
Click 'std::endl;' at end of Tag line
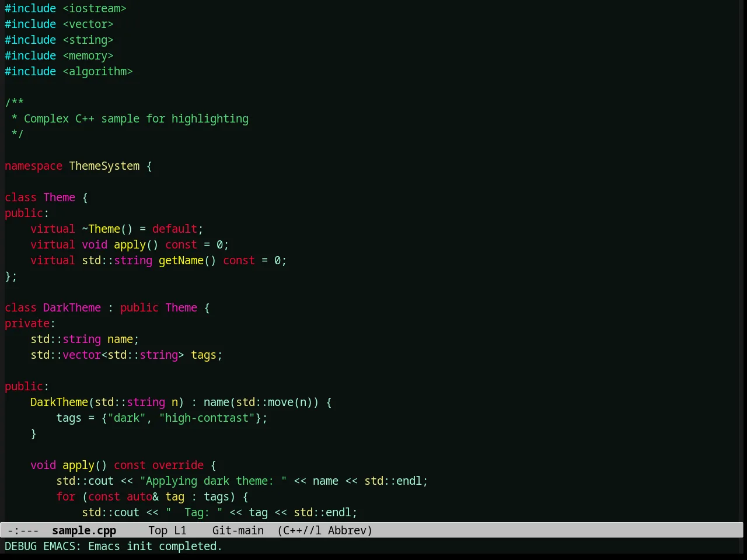click(326, 512)
